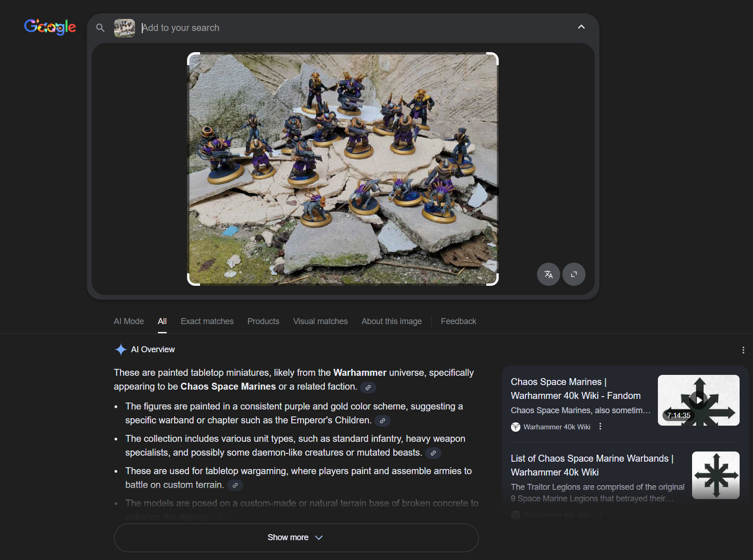Click the bottom-right crop corner handle of image
This screenshot has height=560, width=753.
point(493,280)
